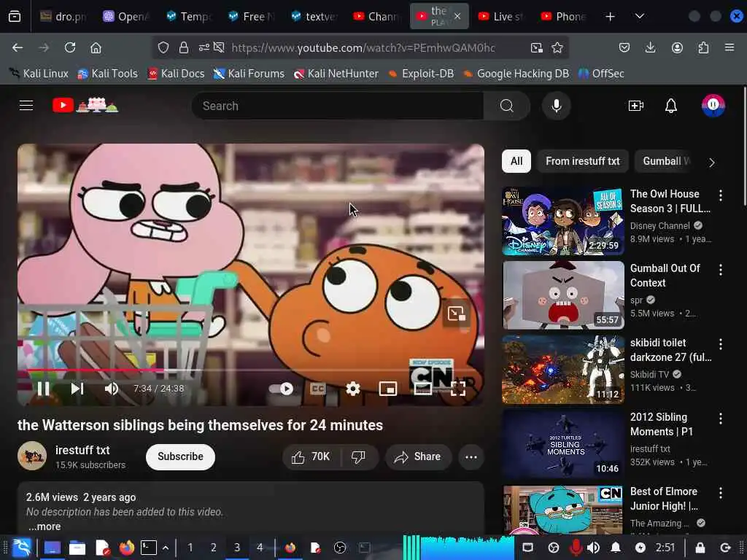
Task: Reload the page in Firefox
Action: pyautogui.click(x=70, y=47)
